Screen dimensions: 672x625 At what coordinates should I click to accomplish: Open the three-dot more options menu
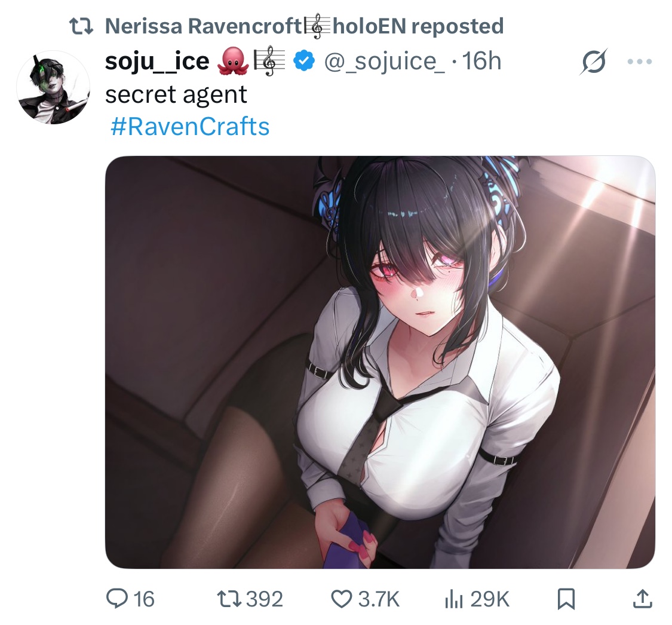tap(639, 62)
